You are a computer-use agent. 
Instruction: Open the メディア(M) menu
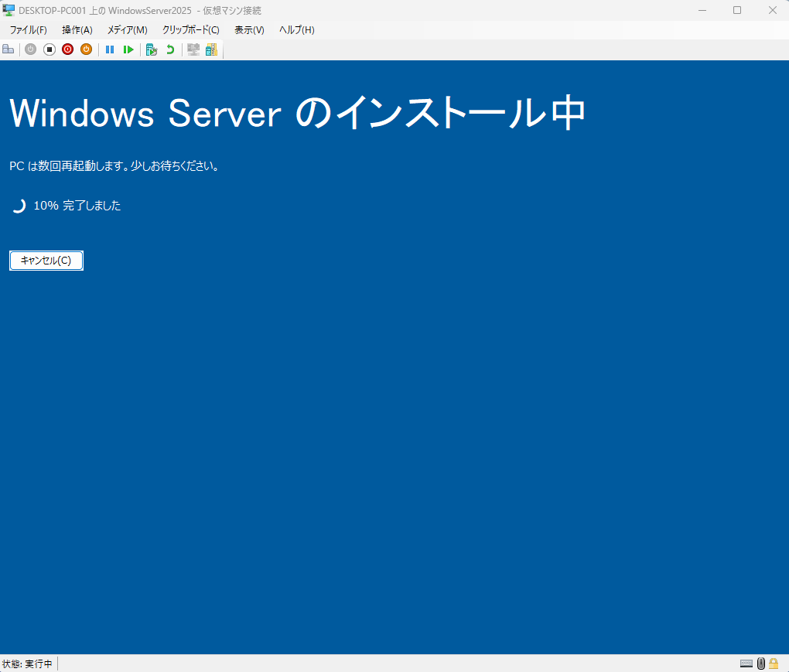point(128,30)
